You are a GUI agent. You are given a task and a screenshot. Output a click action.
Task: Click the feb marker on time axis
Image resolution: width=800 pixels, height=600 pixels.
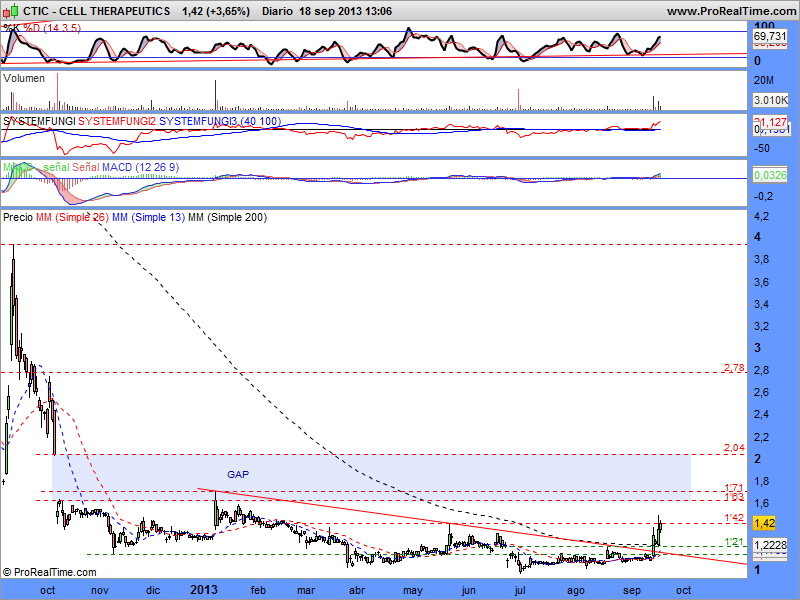(x=258, y=590)
